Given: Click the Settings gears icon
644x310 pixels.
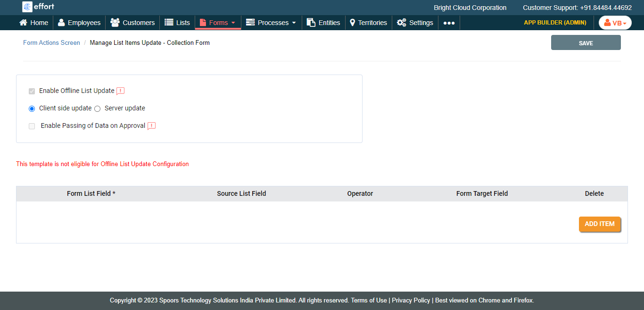Looking at the screenshot, I should coord(402,23).
